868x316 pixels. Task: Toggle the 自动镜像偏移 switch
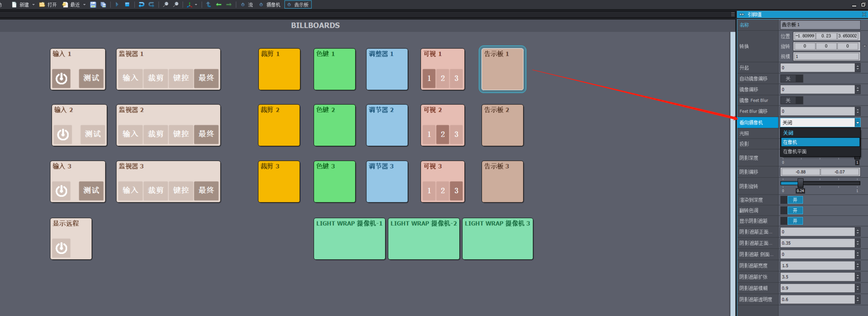(792, 79)
